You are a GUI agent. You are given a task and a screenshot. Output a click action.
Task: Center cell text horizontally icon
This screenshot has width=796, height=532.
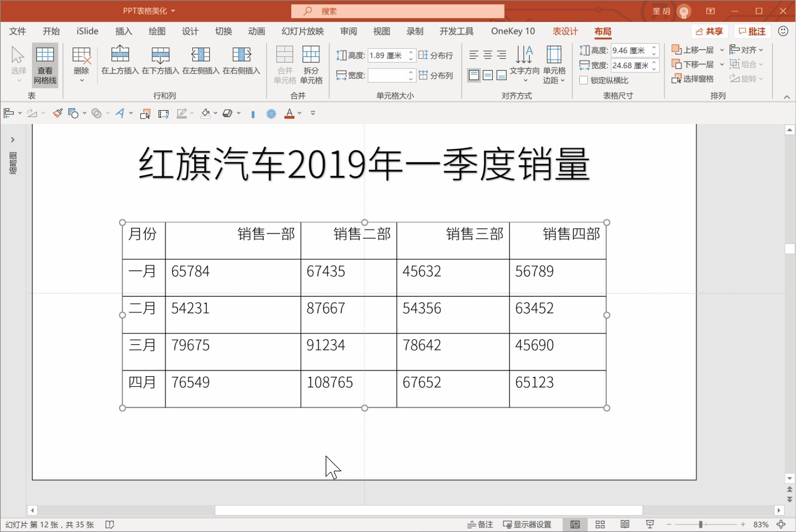tap(488, 55)
